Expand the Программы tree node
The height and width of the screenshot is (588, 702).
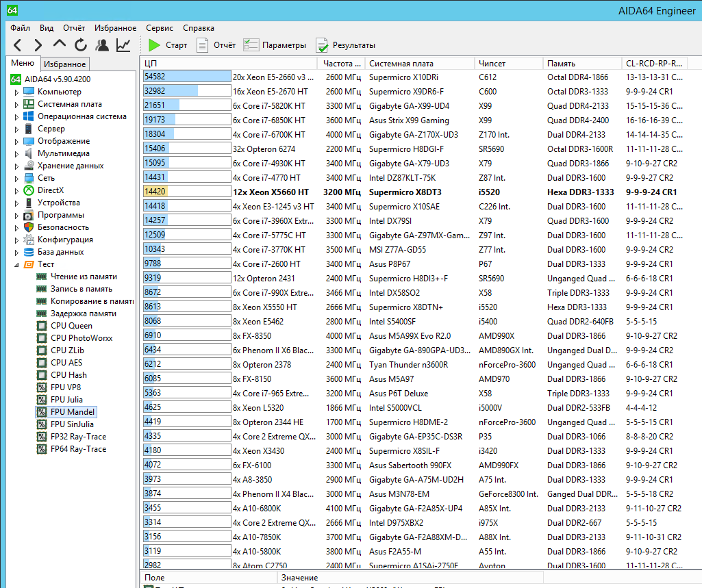point(16,215)
